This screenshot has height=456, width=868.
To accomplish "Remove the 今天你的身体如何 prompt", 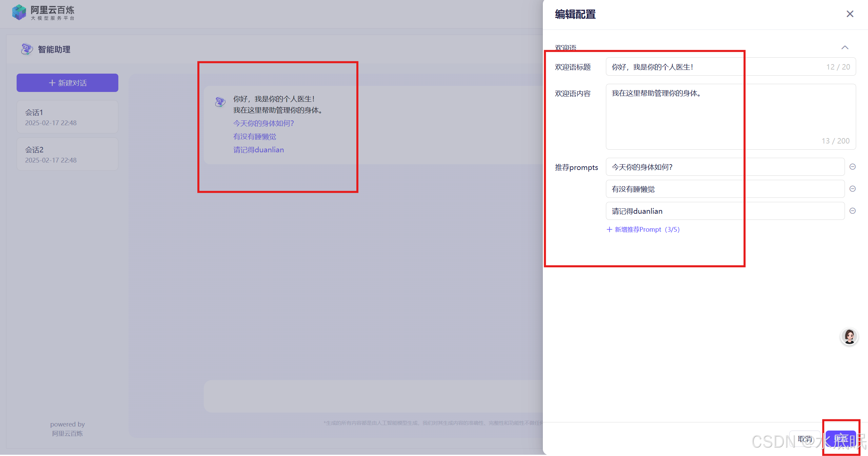I will tap(852, 167).
